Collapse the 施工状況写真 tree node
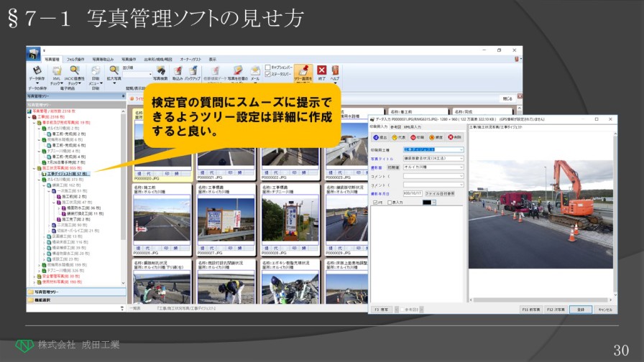 click(x=35, y=168)
